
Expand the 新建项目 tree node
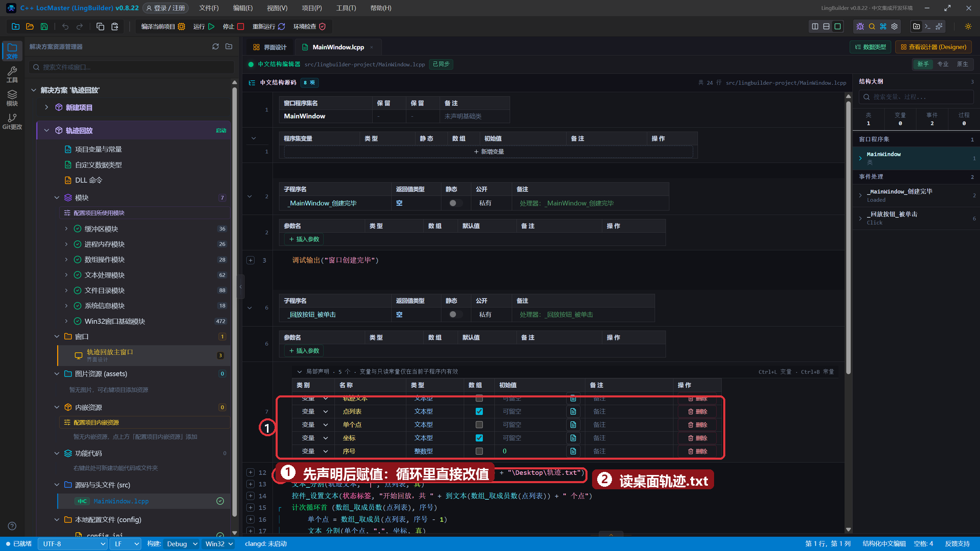tap(46, 107)
